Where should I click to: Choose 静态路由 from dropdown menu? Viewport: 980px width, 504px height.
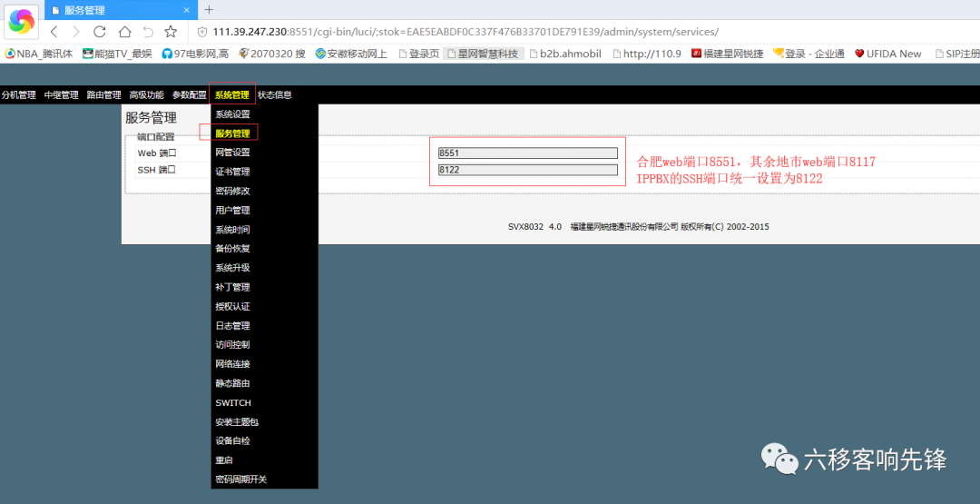click(232, 383)
